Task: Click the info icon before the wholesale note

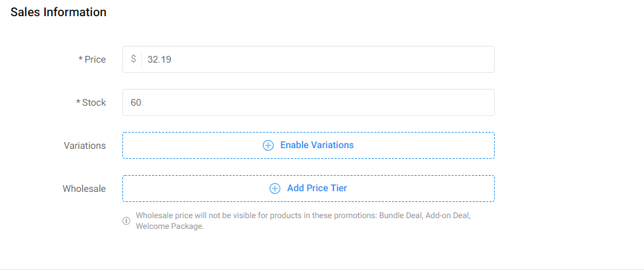Action: (x=126, y=221)
